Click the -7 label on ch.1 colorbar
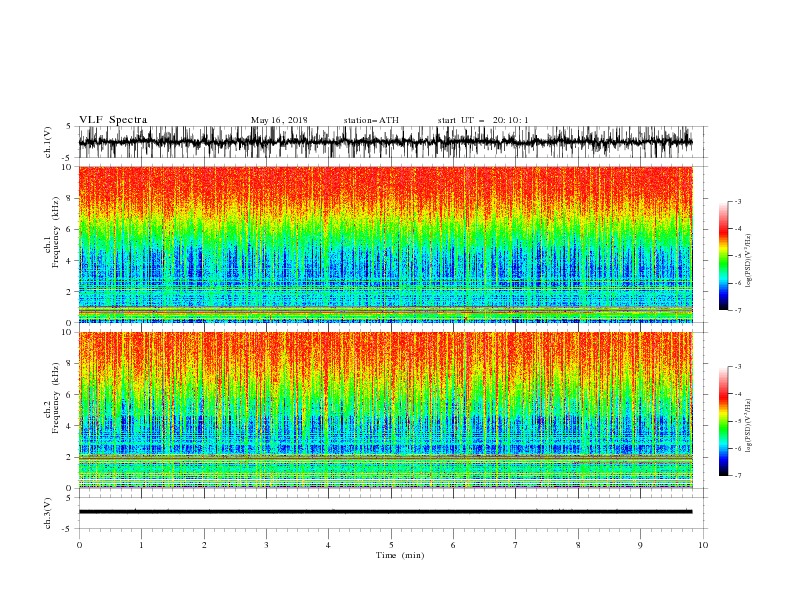 click(738, 310)
